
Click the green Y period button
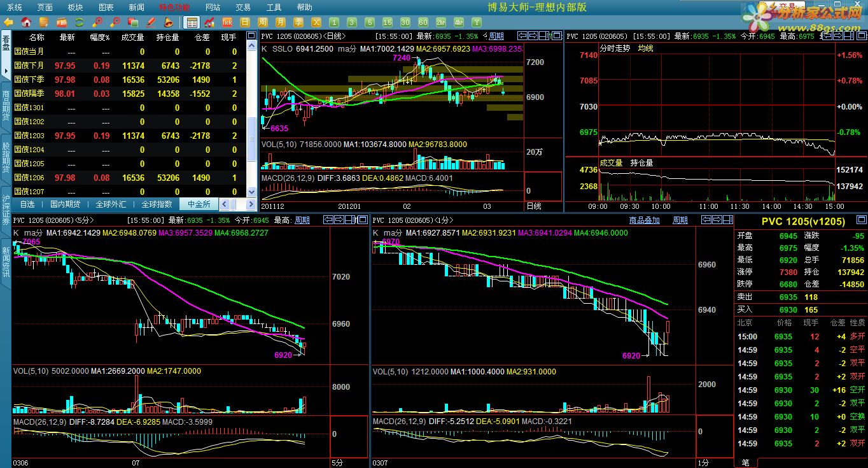[x=476, y=22]
